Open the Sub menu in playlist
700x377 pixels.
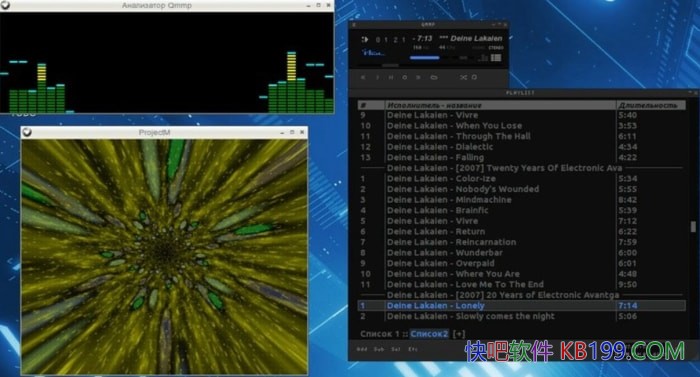[379, 349]
